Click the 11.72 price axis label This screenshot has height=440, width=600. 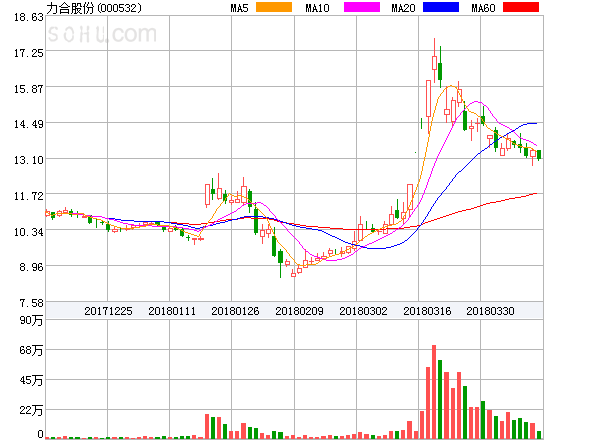29,196
